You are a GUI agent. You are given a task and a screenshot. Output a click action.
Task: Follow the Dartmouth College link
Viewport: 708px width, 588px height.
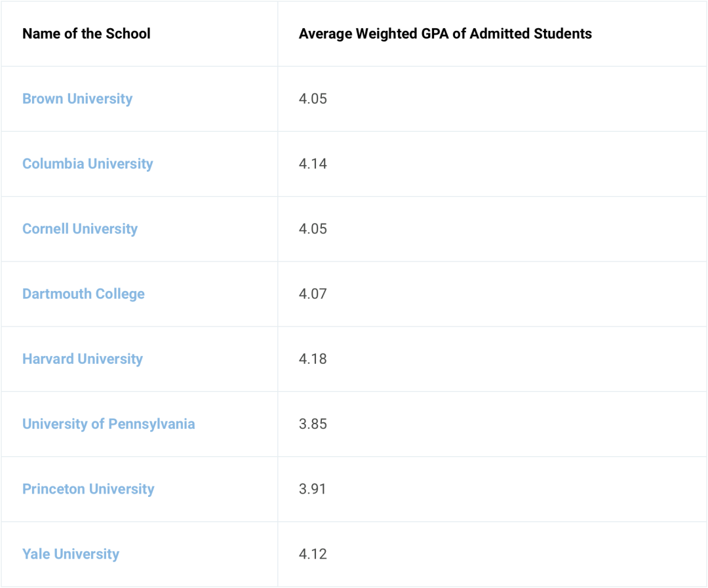point(83,294)
